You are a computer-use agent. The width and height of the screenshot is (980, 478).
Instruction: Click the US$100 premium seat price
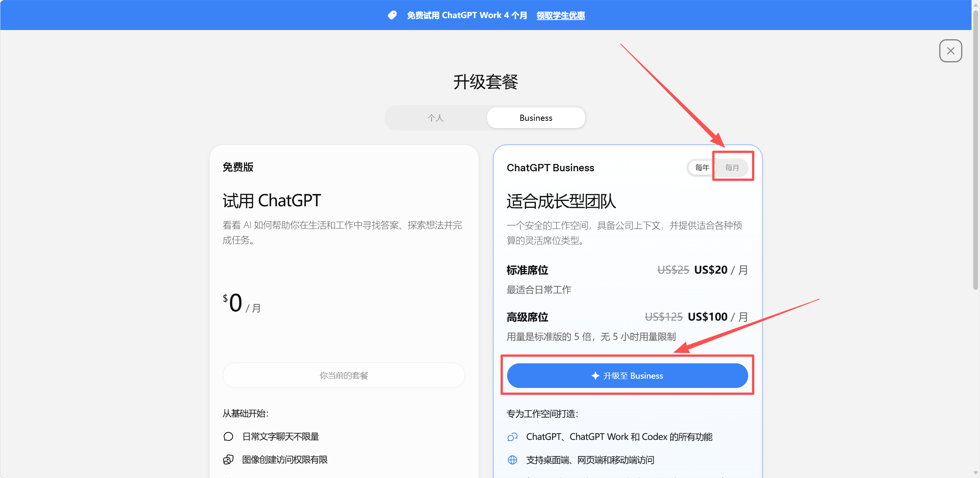click(x=707, y=317)
